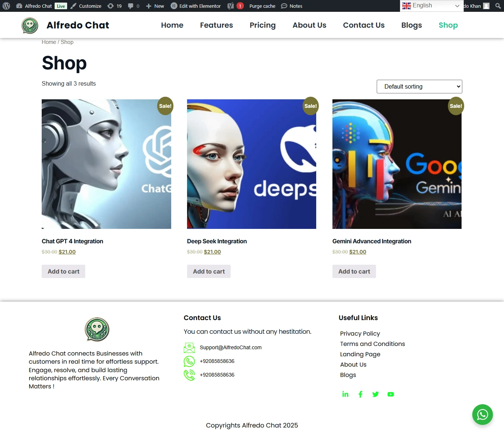504x436 pixels.
Task: Open the Twitter social icon
Action: click(376, 394)
